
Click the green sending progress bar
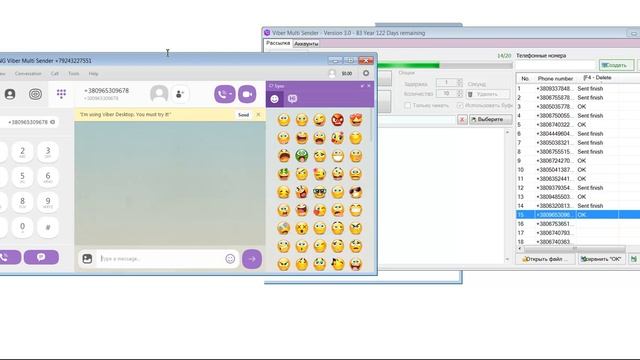[445, 65]
